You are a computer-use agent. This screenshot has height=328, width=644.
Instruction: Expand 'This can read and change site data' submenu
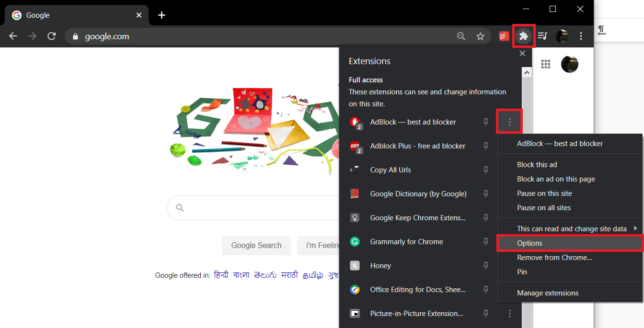coord(570,229)
